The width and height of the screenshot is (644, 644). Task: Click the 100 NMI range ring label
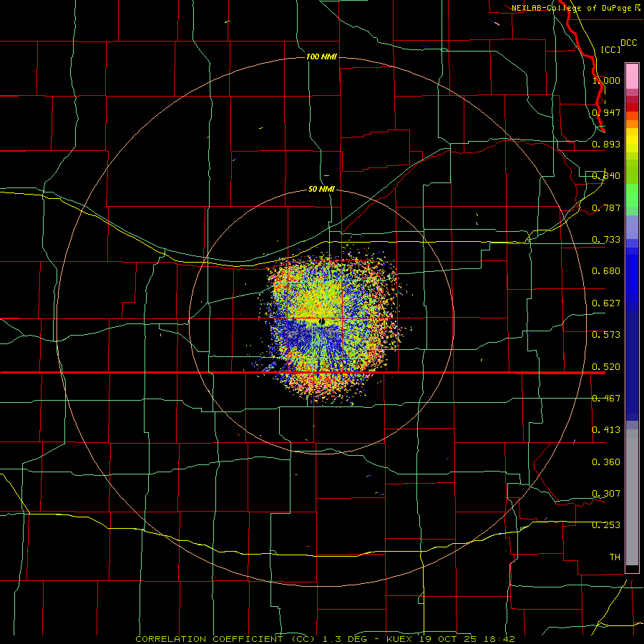pos(321,57)
